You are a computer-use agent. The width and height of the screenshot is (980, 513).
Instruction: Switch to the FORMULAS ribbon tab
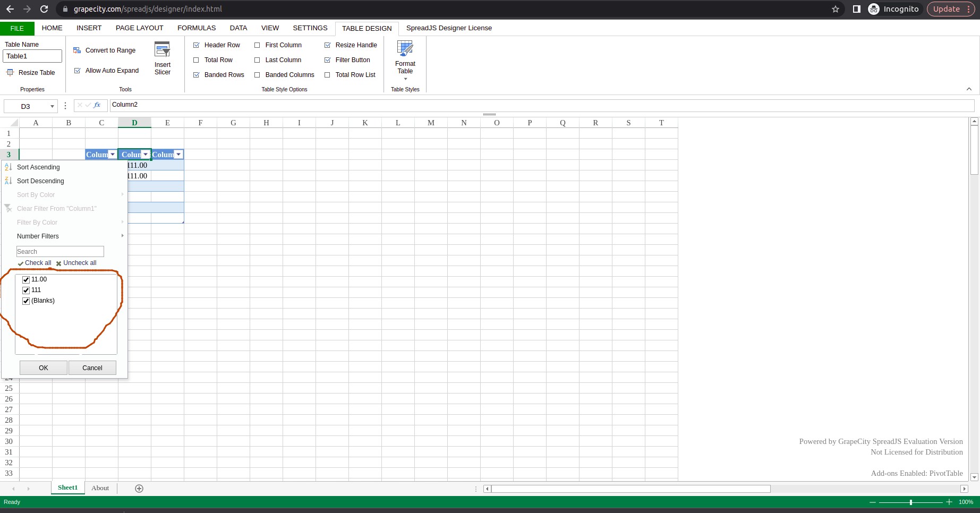(x=197, y=28)
